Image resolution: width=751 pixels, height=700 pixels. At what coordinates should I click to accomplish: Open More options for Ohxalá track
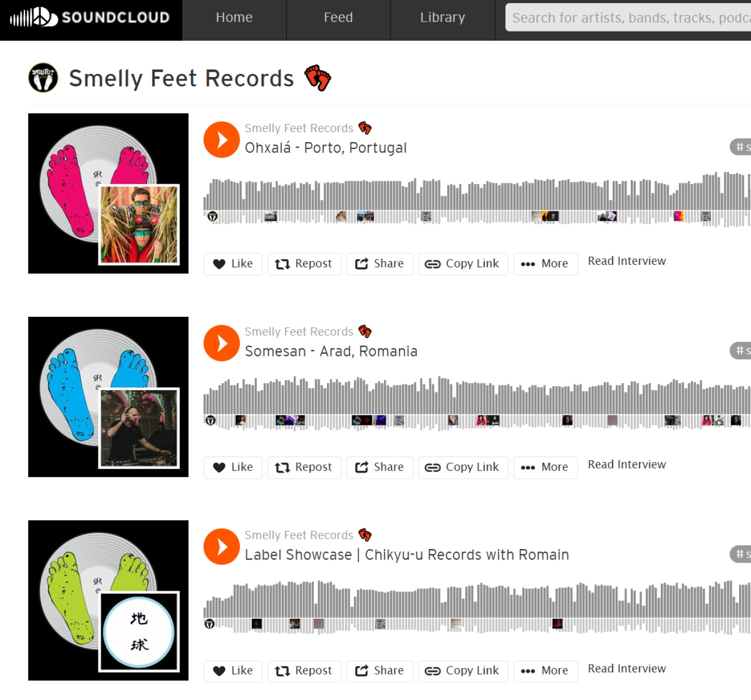(x=545, y=264)
